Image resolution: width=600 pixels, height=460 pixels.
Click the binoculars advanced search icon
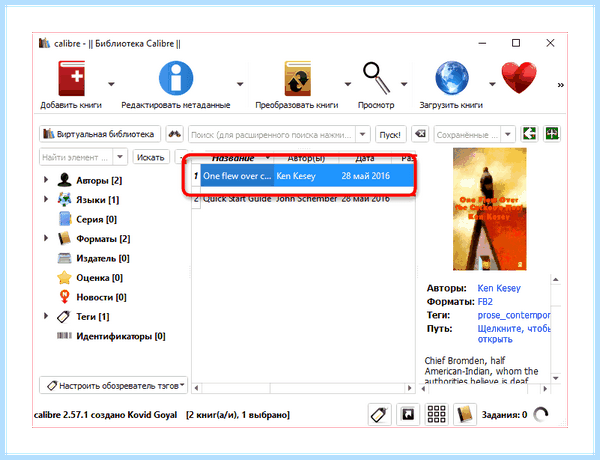[x=174, y=134]
